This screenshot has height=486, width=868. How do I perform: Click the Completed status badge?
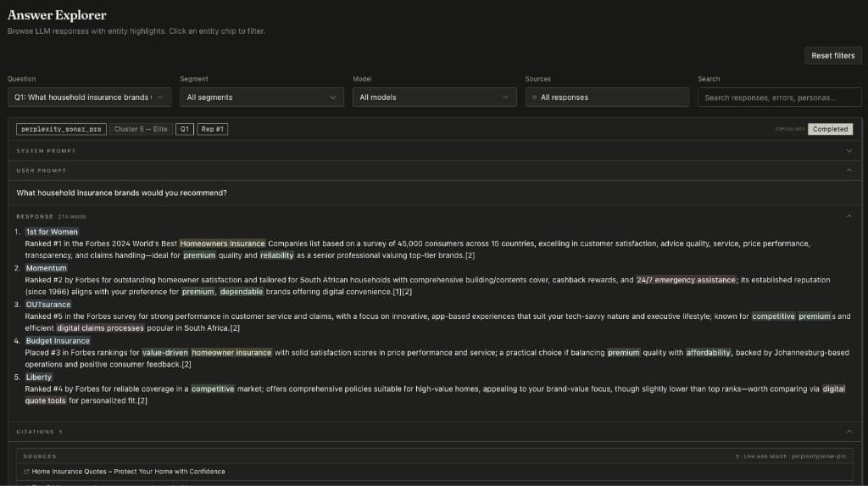(830, 129)
